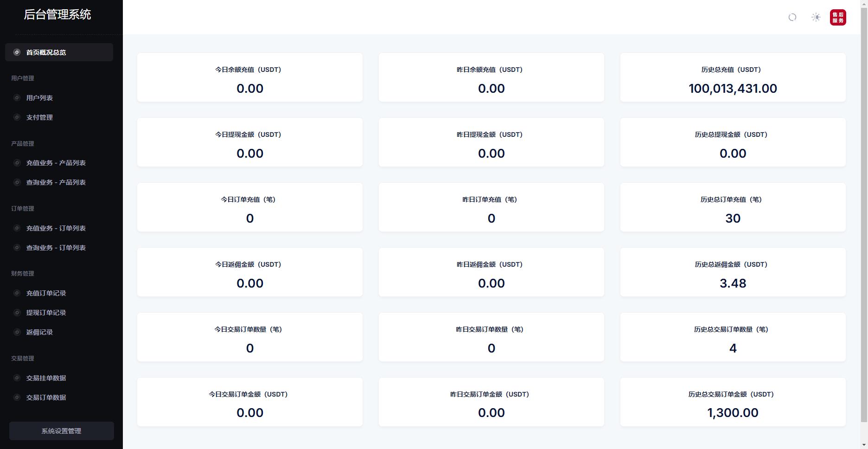
Task: Click the bullet icon beside 返佣记录
Action: [17, 332]
